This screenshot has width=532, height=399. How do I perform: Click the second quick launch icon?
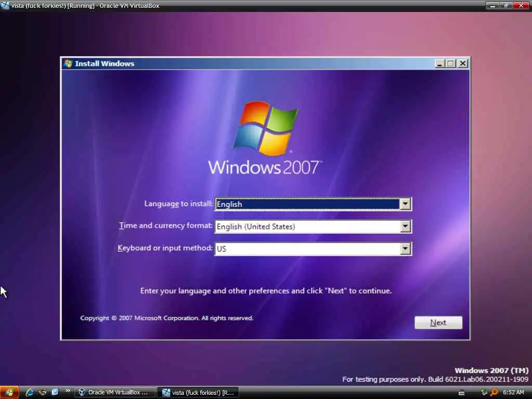43,393
